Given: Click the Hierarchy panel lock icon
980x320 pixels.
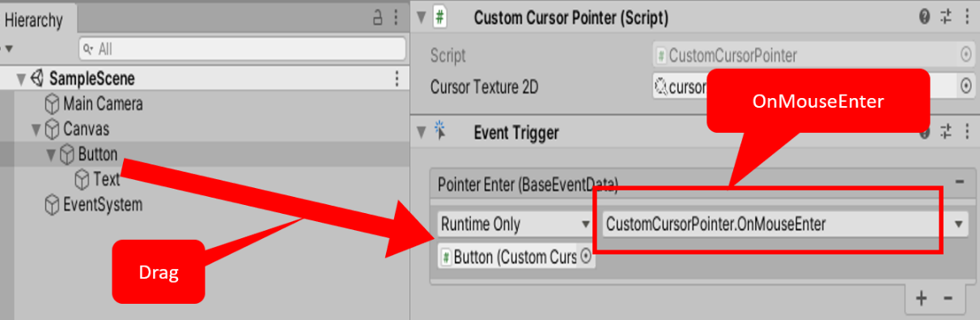Looking at the screenshot, I should click(x=378, y=18).
